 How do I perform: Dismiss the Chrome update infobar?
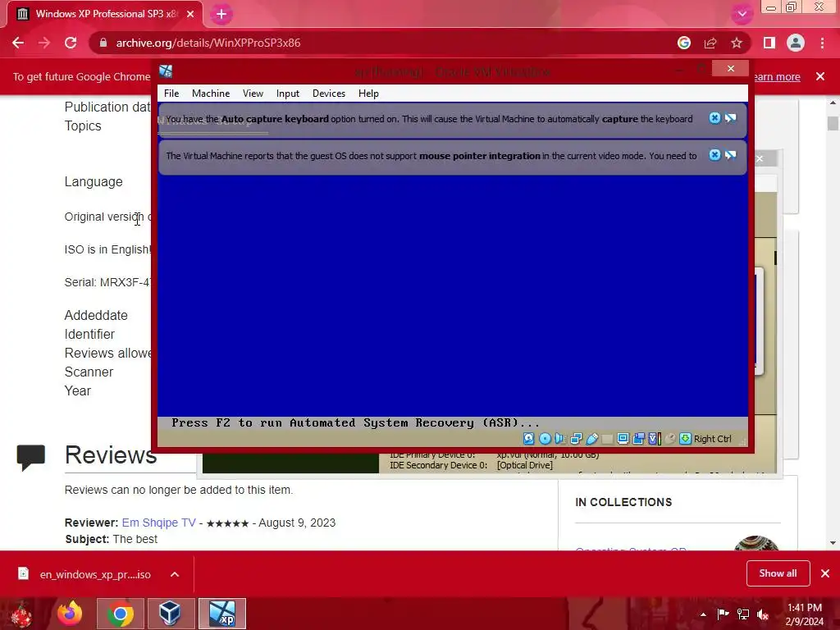tap(820, 76)
